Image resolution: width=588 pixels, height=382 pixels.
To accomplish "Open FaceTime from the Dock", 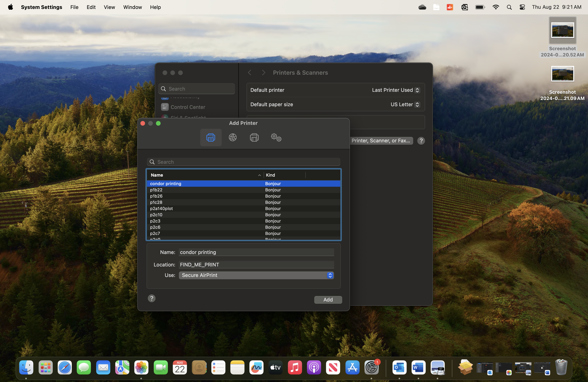I will pos(161,367).
